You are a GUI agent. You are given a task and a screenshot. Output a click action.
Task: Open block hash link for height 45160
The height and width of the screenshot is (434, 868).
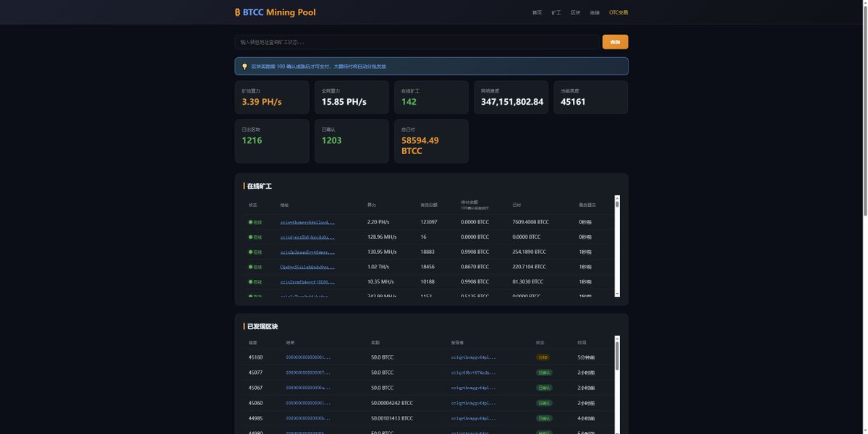(308, 357)
